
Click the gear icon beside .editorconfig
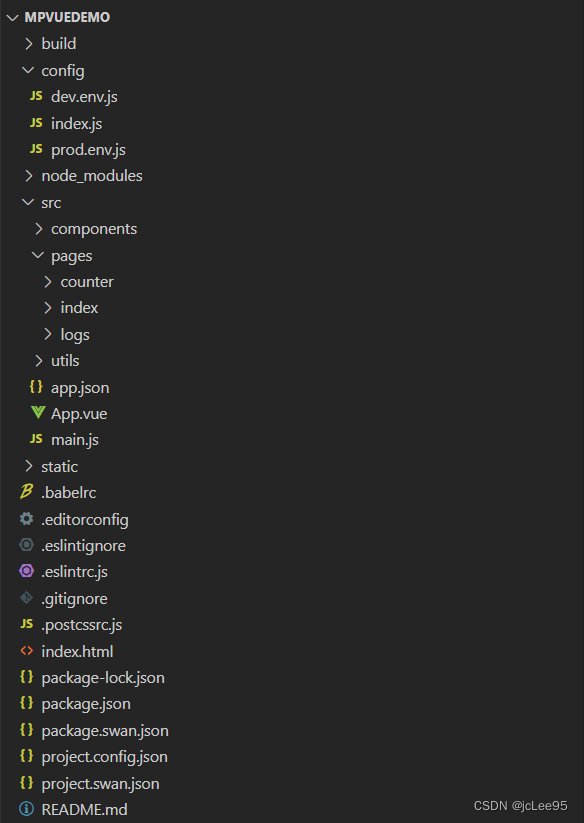pos(26,519)
